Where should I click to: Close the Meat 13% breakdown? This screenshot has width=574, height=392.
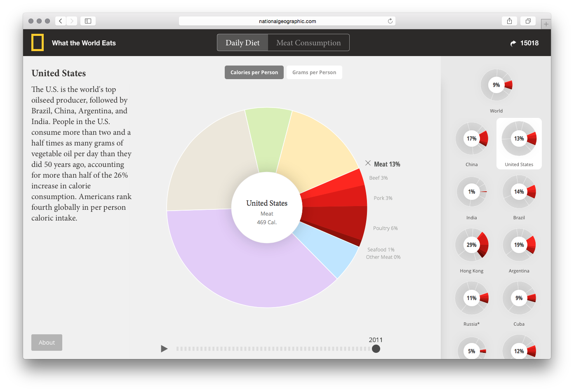[368, 163]
